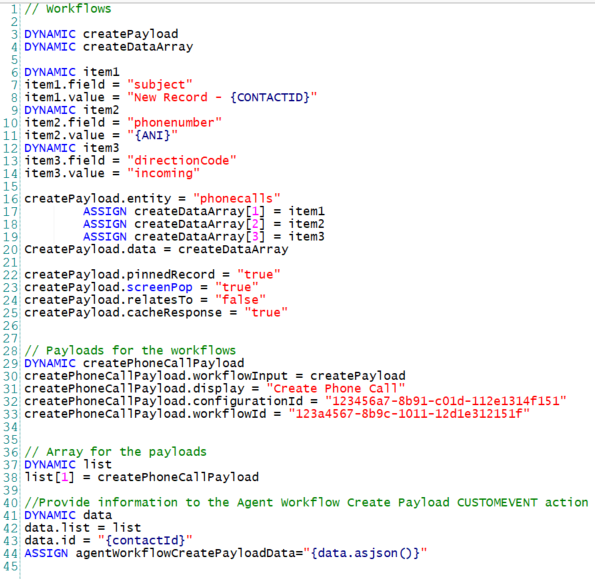Click the string "incoming"
Image resolution: width=595 pixels, height=579 pixels.
[x=164, y=173]
